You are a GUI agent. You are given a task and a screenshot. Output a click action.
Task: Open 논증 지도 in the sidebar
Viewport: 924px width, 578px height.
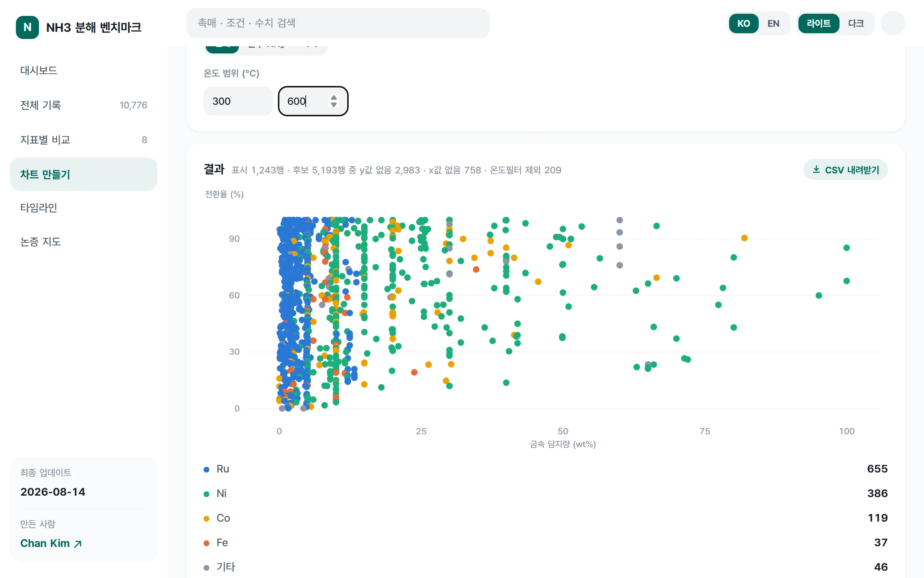84,242
